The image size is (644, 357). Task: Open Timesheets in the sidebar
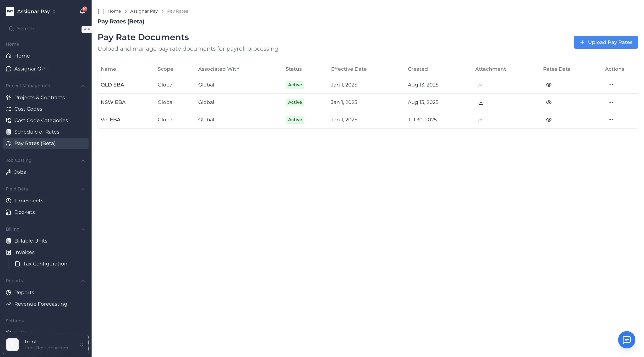(29, 201)
